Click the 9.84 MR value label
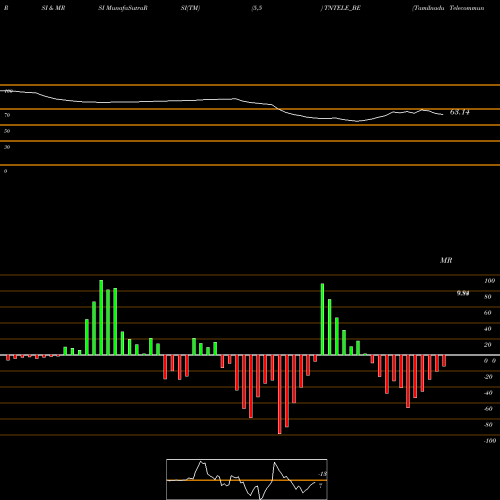This screenshot has width=500, height=500. [x=463, y=293]
